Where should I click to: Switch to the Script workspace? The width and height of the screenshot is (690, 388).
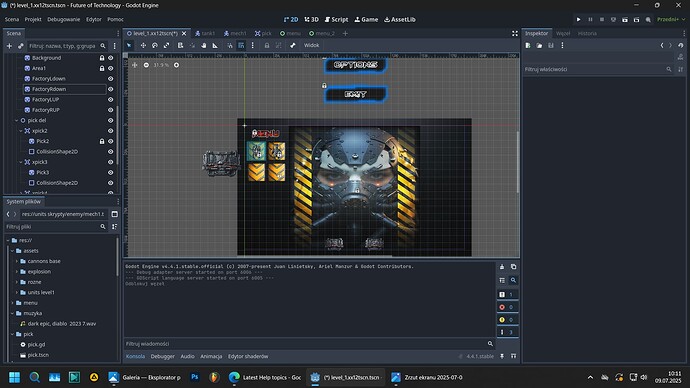coord(336,19)
